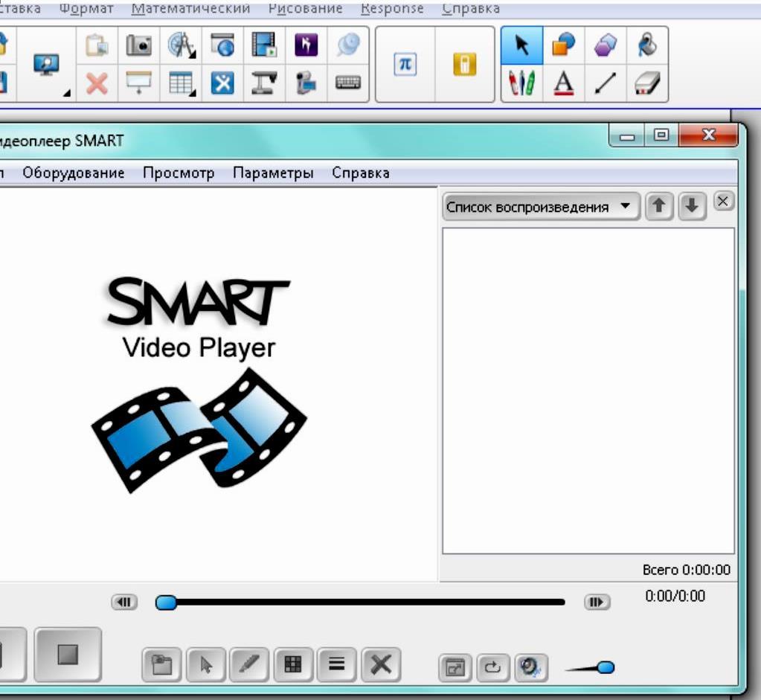This screenshot has height=700, width=761.
Task: Move playlist item up with arrow button
Action: click(658, 206)
